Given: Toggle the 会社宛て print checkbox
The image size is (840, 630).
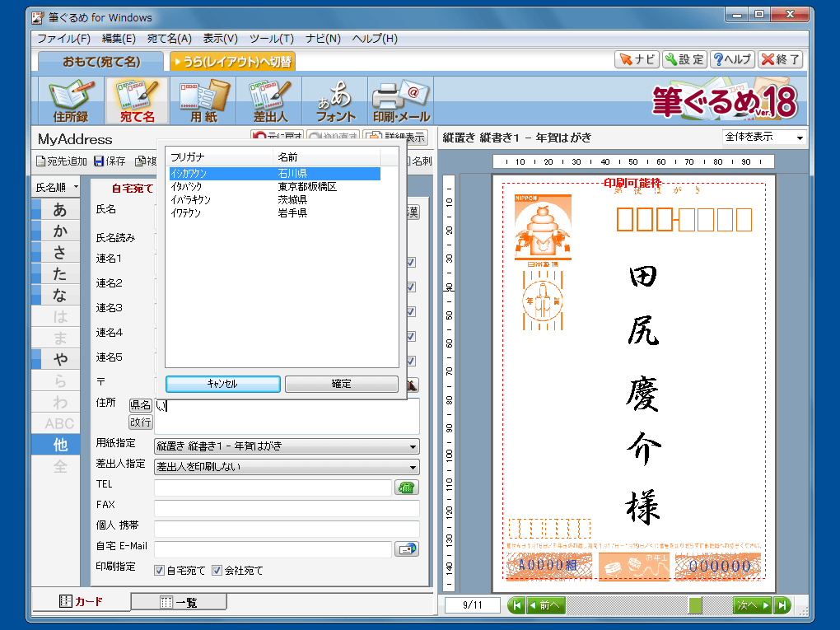Looking at the screenshot, I should point(217,571).
